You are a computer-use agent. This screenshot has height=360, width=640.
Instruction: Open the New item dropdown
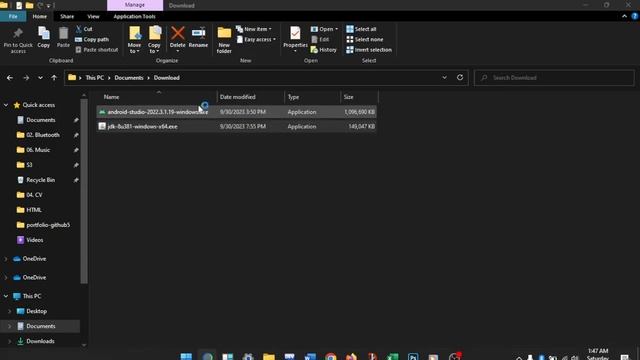click(x=253, y=29)
